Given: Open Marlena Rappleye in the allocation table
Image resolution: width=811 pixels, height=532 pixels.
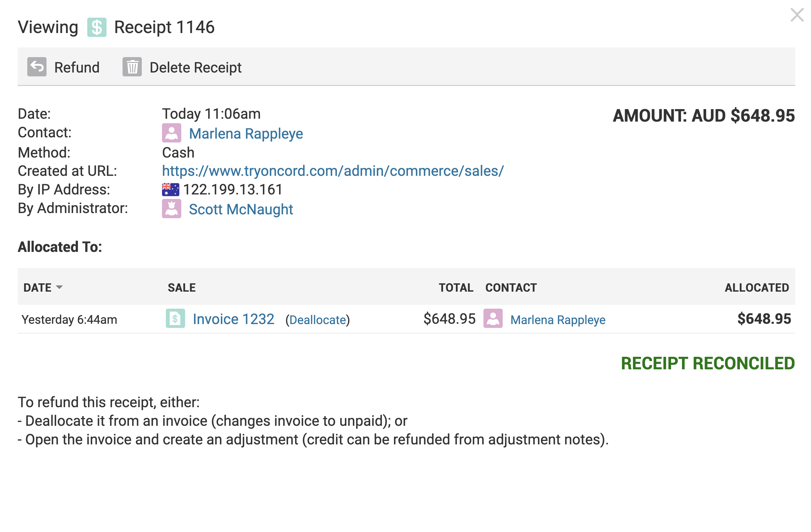Looking at the screenshot, I should (558, 320).
